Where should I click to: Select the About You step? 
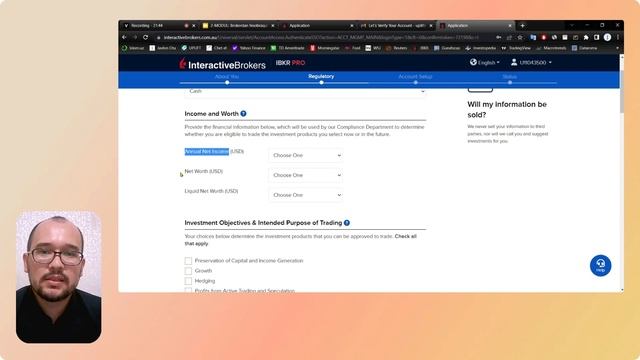tap(227, 76)
